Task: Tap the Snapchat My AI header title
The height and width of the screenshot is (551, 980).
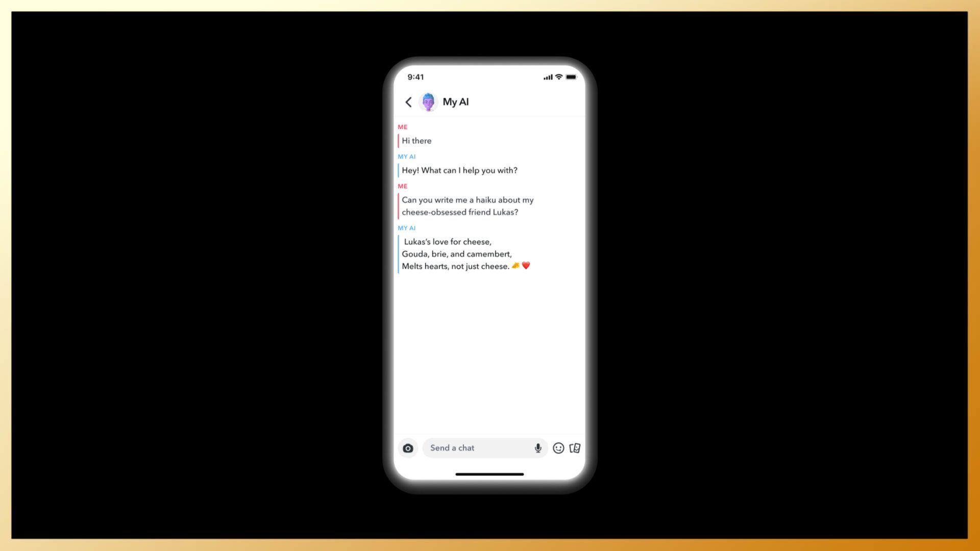Action: click(455, 102)
